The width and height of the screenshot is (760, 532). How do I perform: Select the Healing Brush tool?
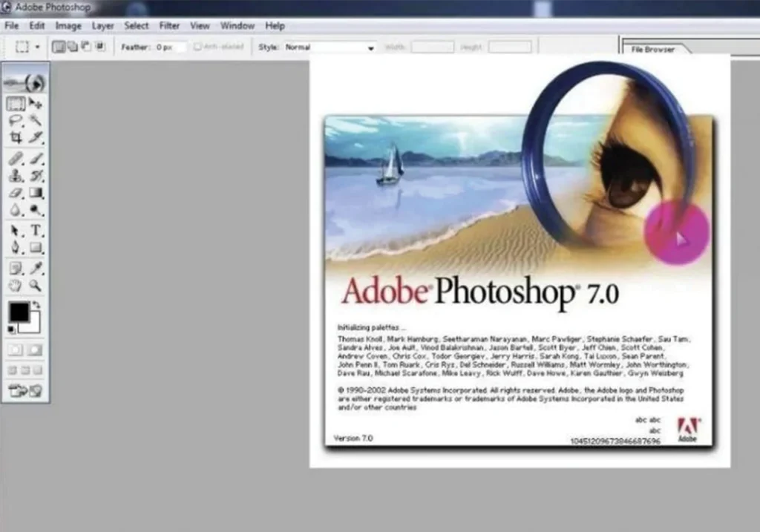point(16,159)
